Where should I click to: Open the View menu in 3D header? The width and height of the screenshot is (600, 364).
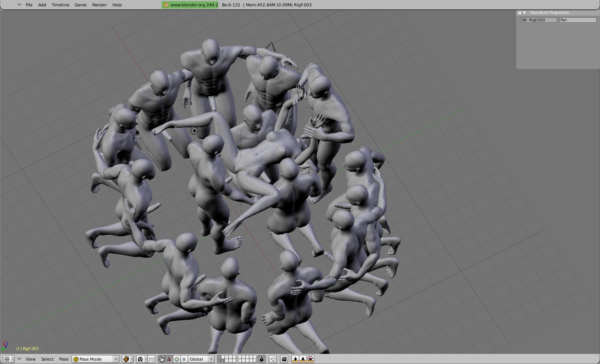[30, 359]
